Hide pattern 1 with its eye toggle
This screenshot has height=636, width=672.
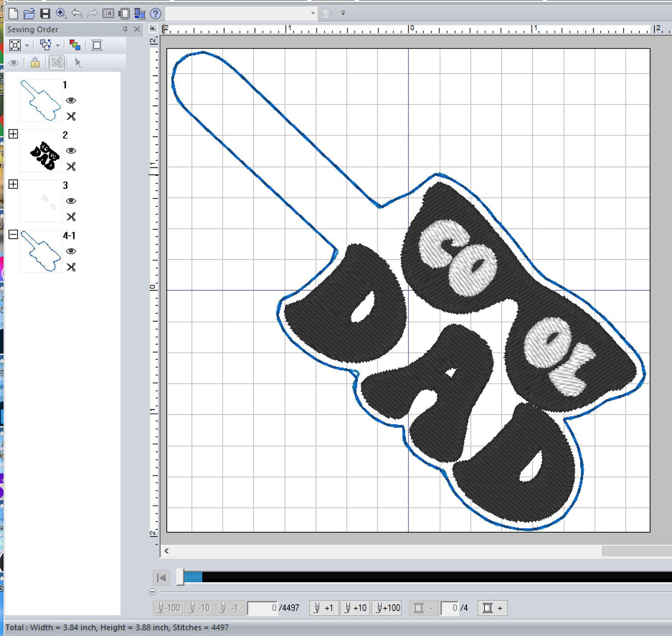[x=71, y=100]
